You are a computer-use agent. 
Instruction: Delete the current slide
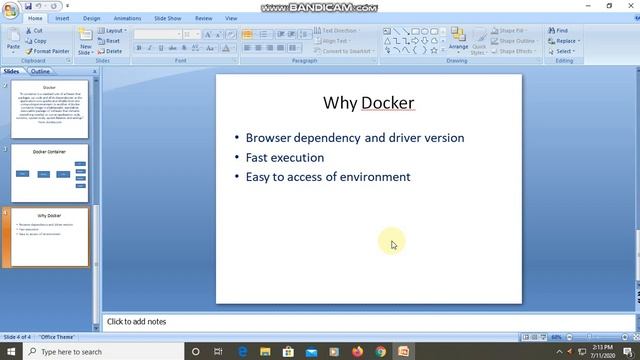pos(110,51)
